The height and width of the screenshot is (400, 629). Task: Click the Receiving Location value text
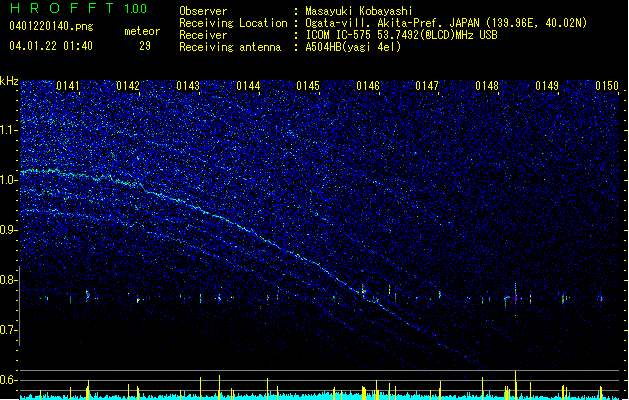[446, 23]
